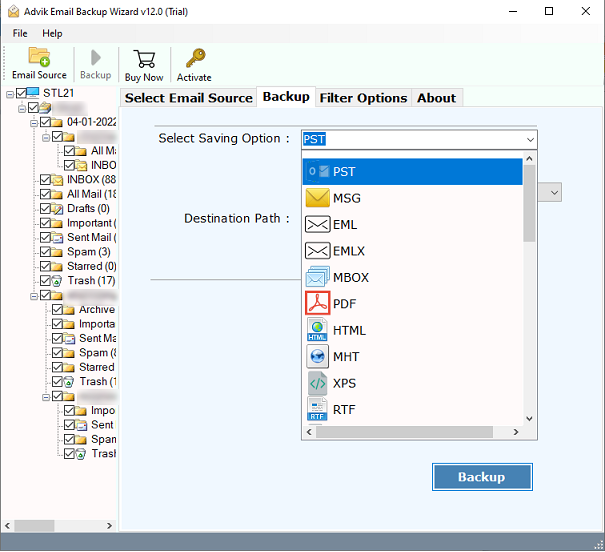Image resolution: width=605 pixels, height=552 pixels.
Task: Click the saving list scroll right arrow
Action: (516, 432)
